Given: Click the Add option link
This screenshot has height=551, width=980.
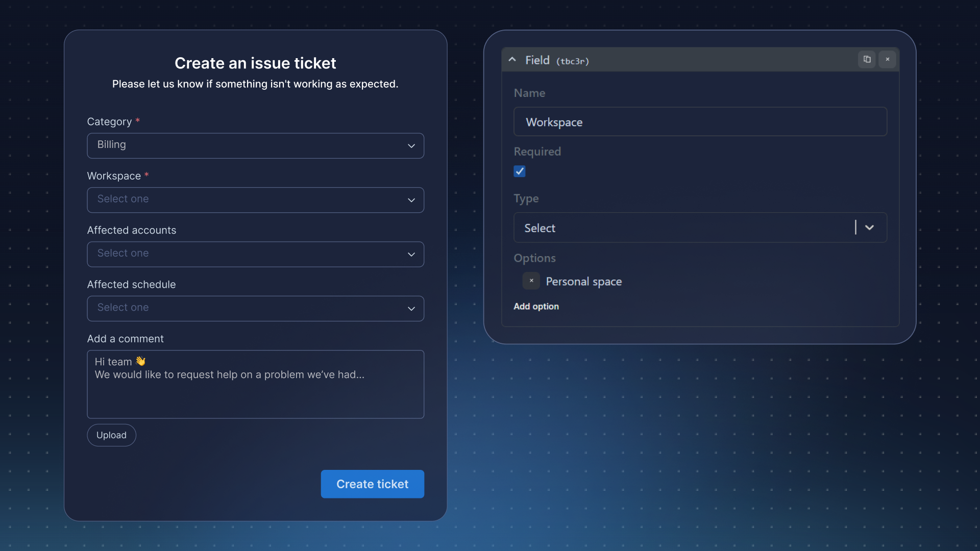Looking at the screenshot, I should point(536,306).
